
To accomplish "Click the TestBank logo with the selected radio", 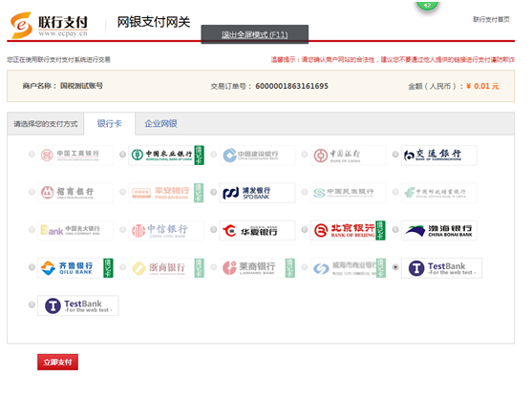I will (441, 268).
